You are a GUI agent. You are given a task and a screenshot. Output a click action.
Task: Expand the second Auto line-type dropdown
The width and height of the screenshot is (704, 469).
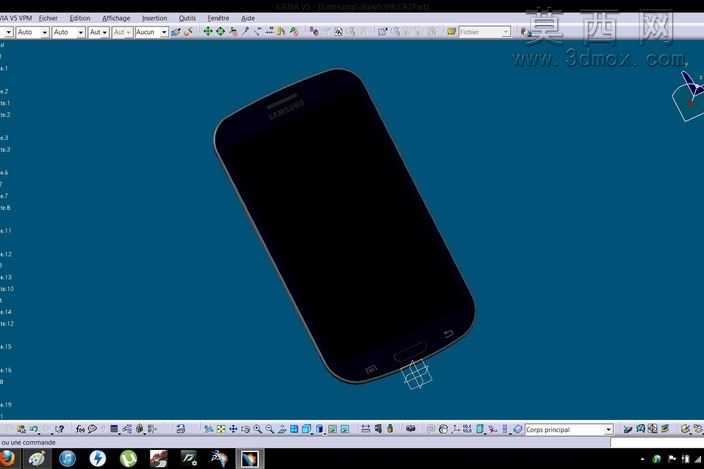tap(68, 32)
